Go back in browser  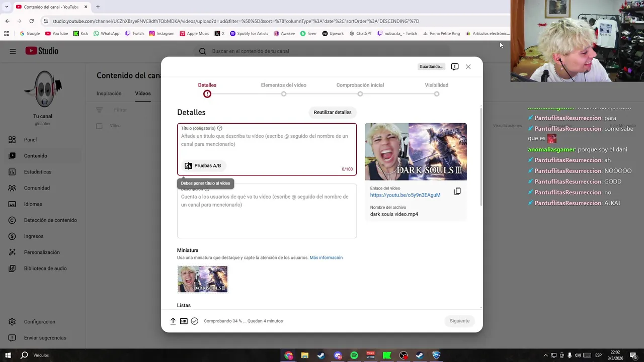[7, 21]
